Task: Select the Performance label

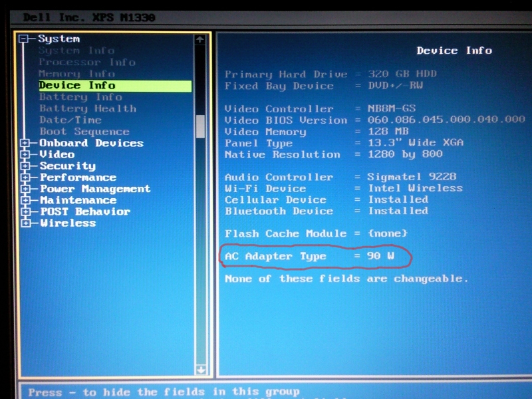Action: point(78,178)
